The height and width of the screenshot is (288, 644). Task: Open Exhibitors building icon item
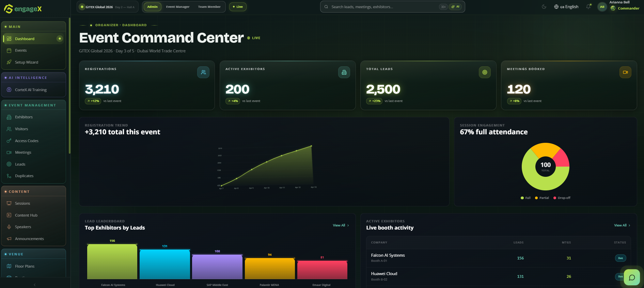pos(33,117)
